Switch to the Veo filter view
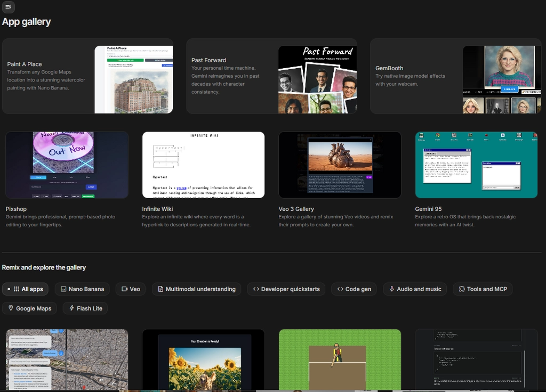This screenshot has height=392, width=546. pos(130,289)
